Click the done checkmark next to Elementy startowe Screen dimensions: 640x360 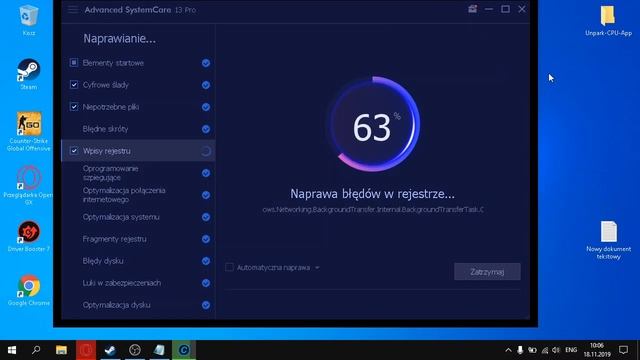pos(206,63)
